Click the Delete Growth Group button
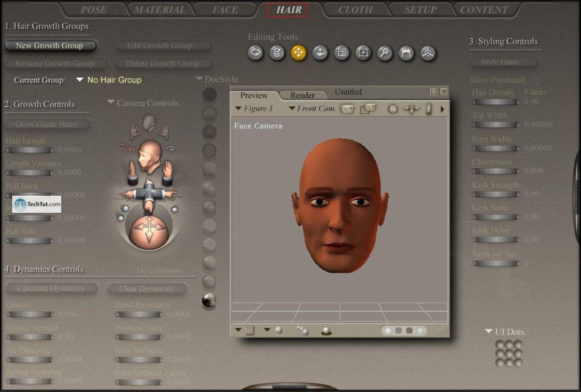The height and width of the screenshot is (392, 581). [163, 64]
